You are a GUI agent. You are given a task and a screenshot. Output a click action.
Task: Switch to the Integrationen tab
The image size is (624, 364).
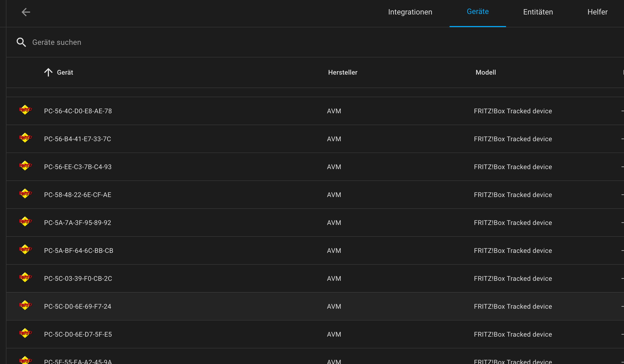(x=410, y=12)
